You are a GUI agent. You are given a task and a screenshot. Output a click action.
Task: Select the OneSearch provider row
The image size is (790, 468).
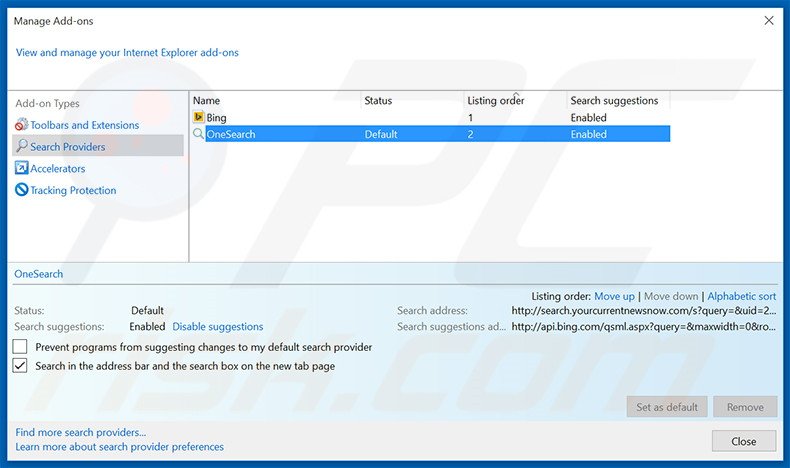click(431, 134)
